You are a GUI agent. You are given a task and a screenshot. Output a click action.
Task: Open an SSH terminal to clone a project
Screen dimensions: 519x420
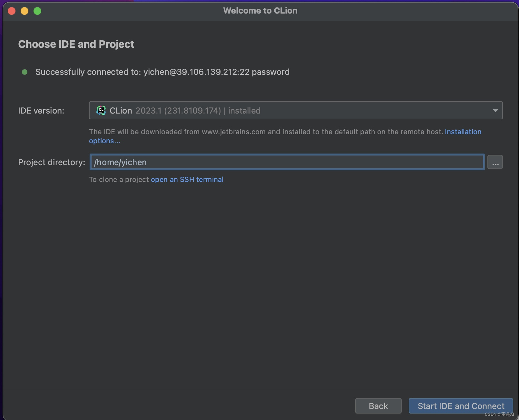coord(187,179)
